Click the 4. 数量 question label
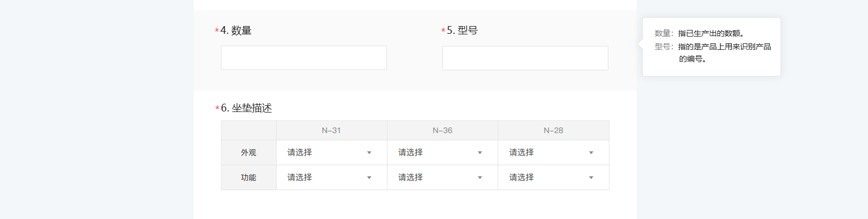The height and width of the screenshot is (219, 868). [236, 30]
